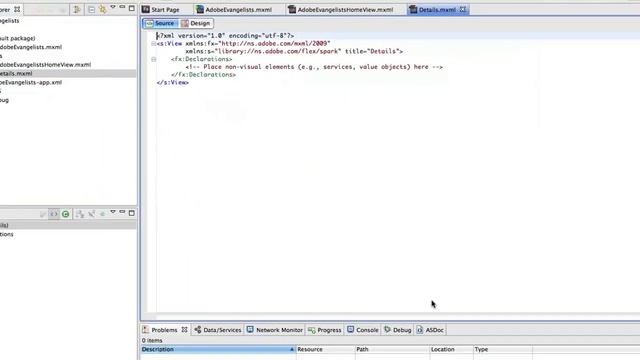Collapse the s:View code fold marker
Screen dimensions: 640x360
click(153, 43)
